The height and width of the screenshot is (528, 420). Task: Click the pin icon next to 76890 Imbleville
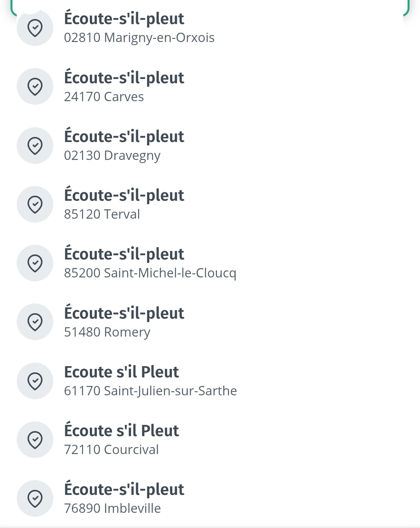point(35,498)
